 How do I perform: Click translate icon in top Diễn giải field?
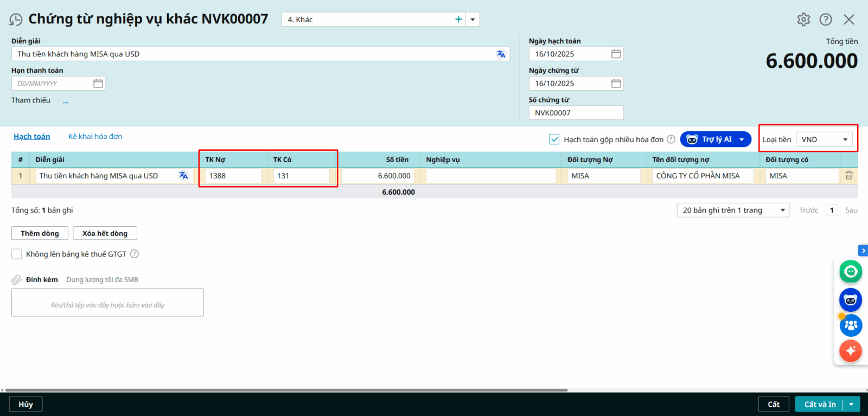(x=501, y=54)
